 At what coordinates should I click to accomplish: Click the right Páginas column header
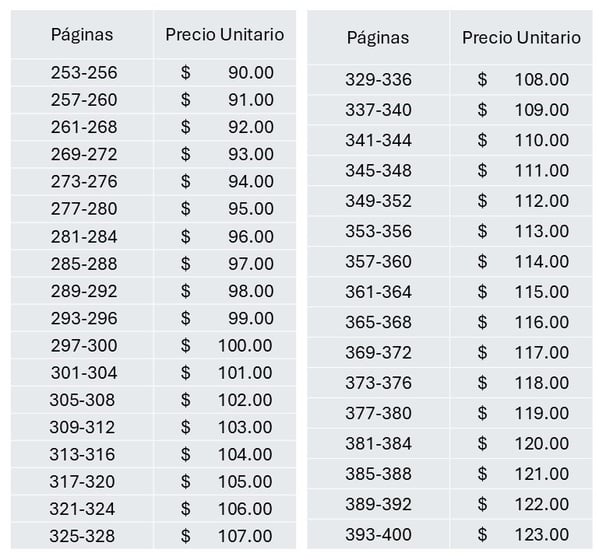378,38
